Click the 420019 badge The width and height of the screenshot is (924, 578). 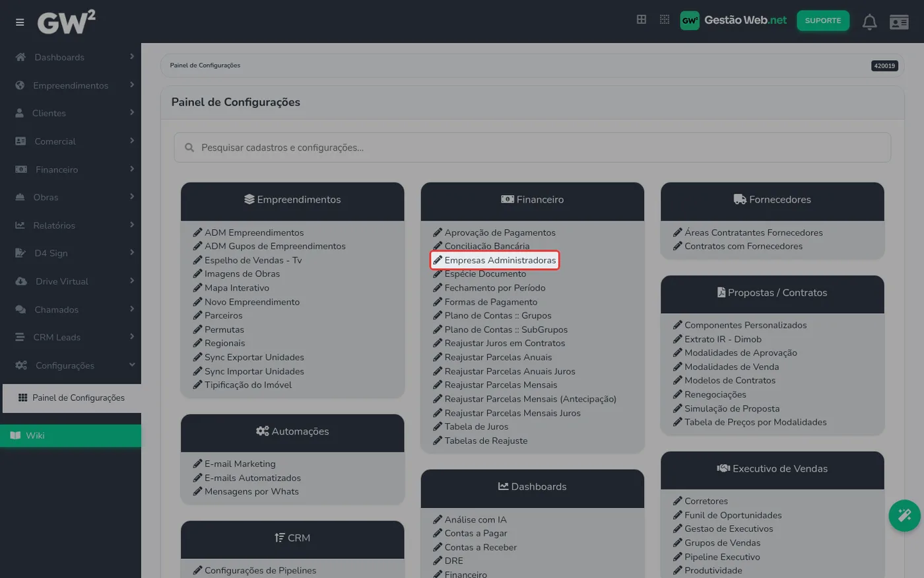tap(884, 65)
